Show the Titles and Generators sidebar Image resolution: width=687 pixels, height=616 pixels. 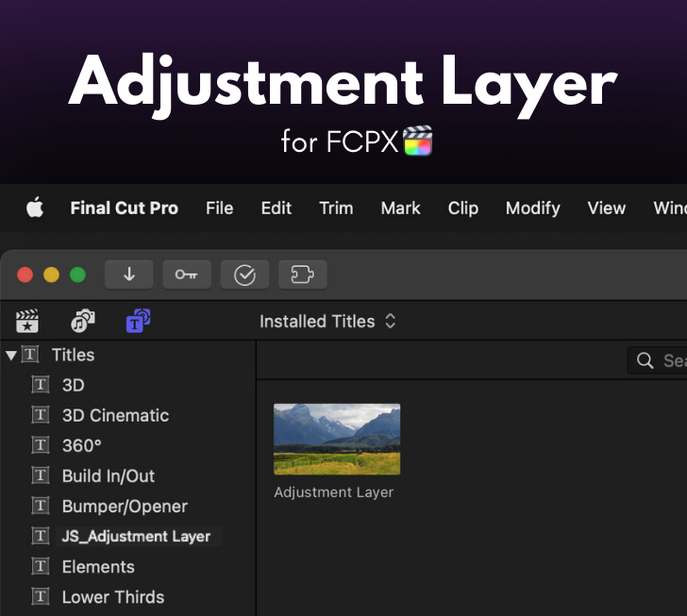[139, 321]
